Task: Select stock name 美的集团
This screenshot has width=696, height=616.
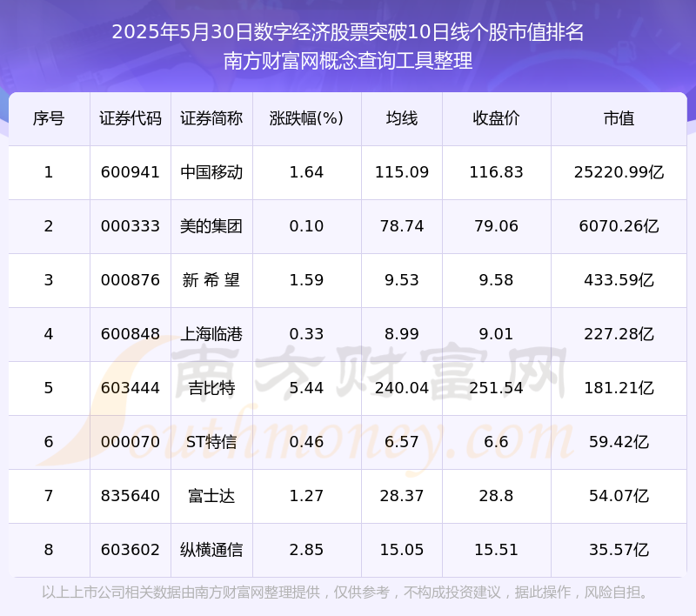Action: coord(211,226)
